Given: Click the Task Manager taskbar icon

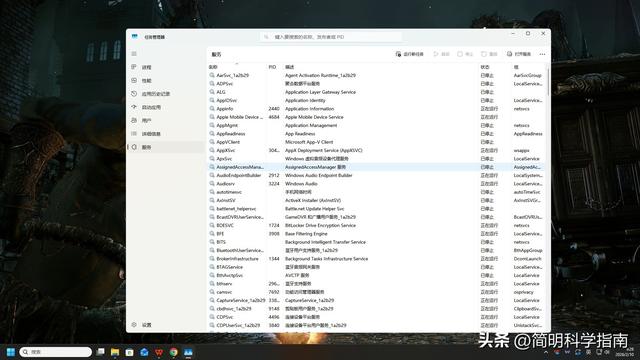Looking at the screenshot, I should click(188, 352).
